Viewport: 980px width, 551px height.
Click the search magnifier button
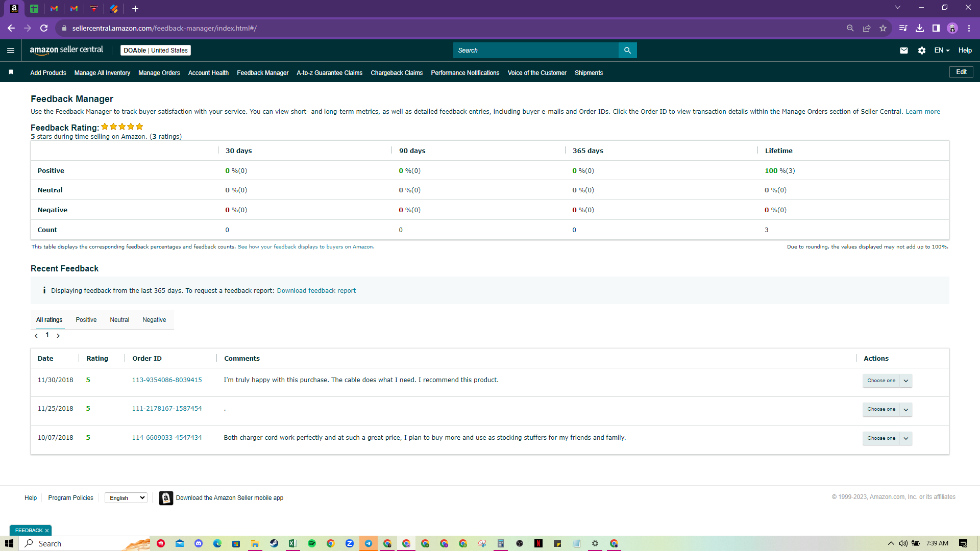[x=627, y=51]
